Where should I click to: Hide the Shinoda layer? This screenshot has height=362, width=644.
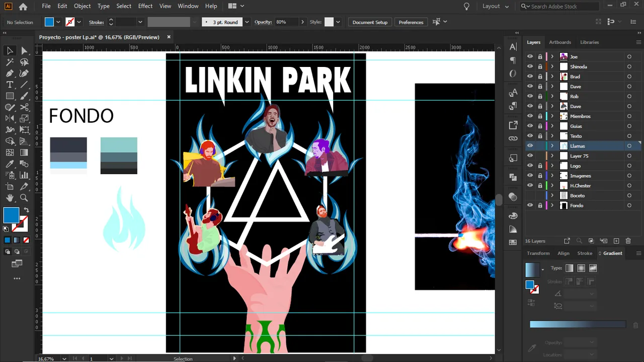click(530, 66)
